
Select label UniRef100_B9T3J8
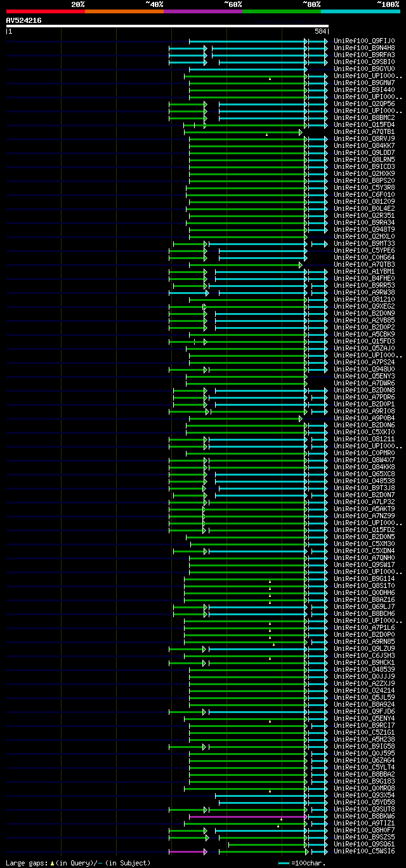pos(363,488)
